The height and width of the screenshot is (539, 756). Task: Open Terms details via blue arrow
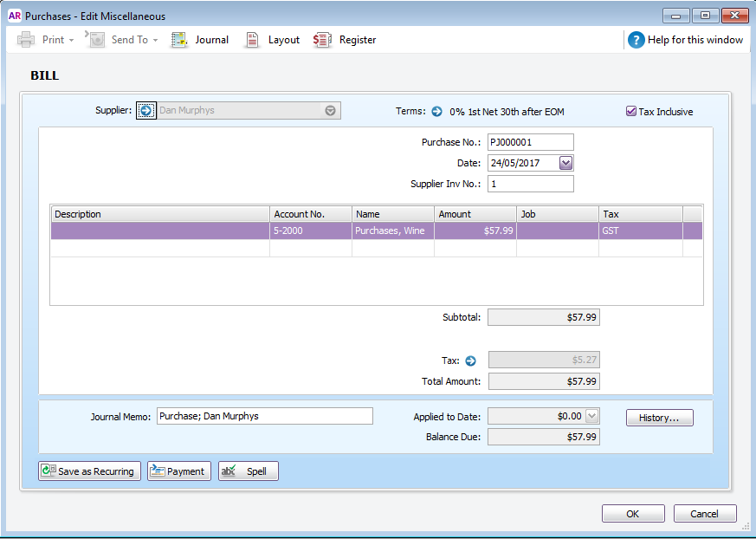436,112
